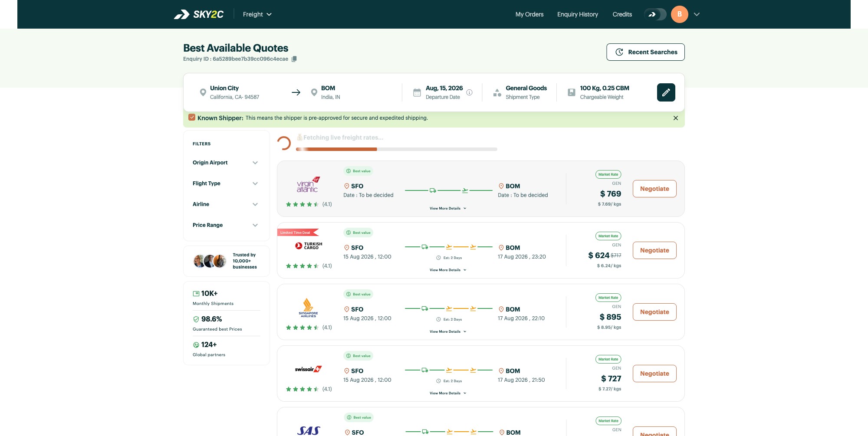Go to My Orders
Screen dimensions: 868x436
[529, 14]
